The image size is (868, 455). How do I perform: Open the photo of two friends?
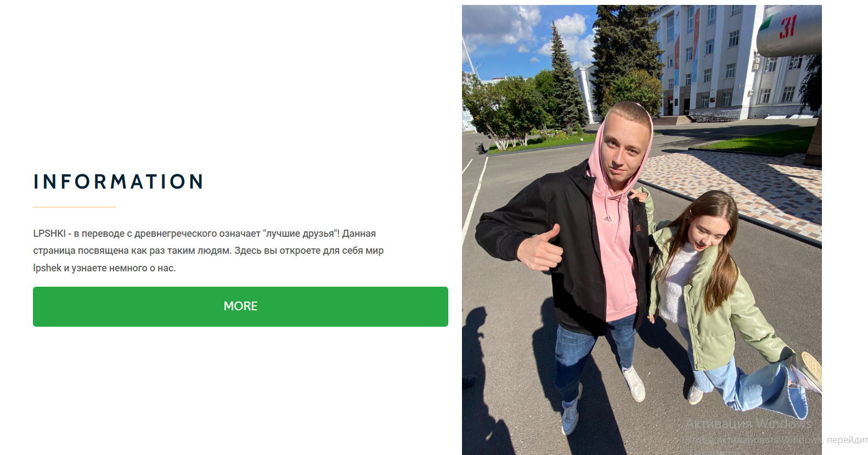(641, 230)
